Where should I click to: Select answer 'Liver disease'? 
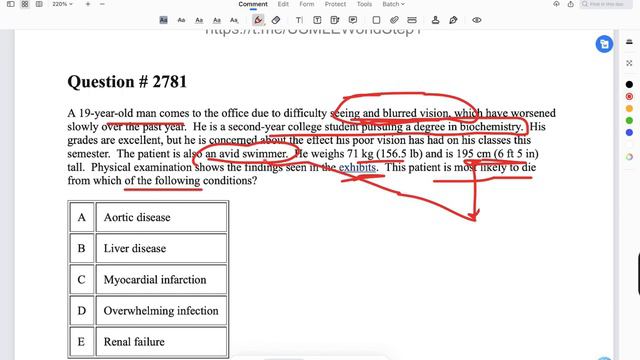(161, 248)
